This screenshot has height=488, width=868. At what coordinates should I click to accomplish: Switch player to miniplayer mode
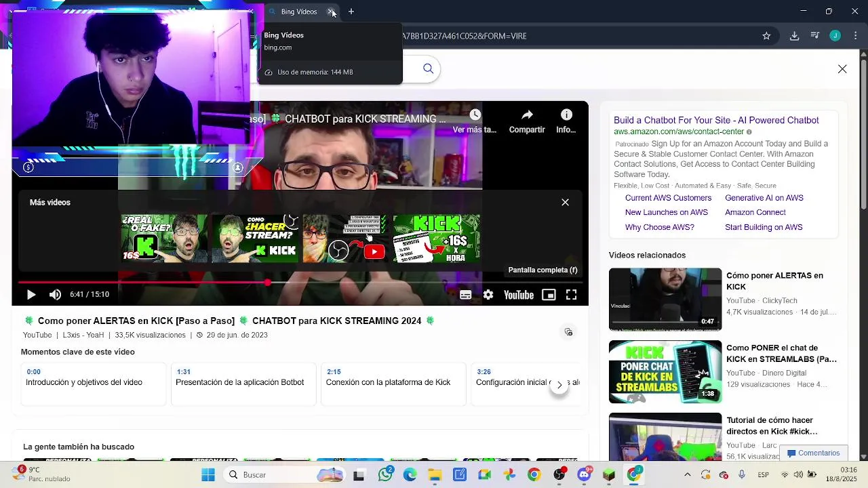[x=549, y=295]
